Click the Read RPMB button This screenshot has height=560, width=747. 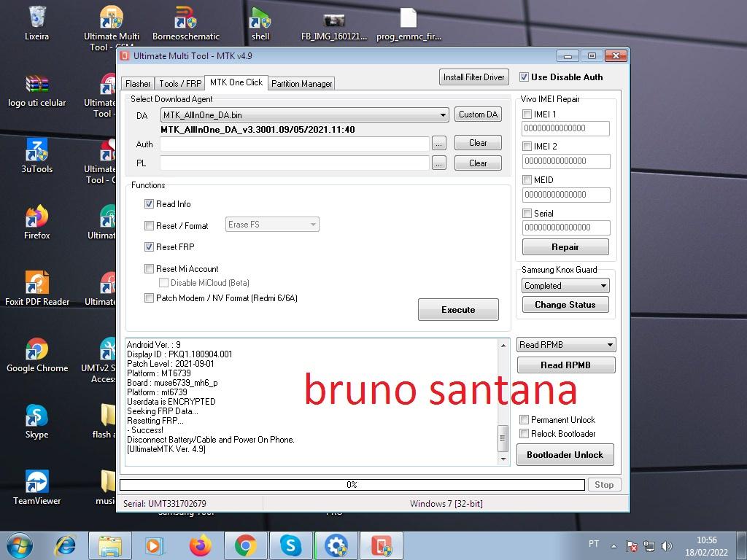tap(566, 365)
